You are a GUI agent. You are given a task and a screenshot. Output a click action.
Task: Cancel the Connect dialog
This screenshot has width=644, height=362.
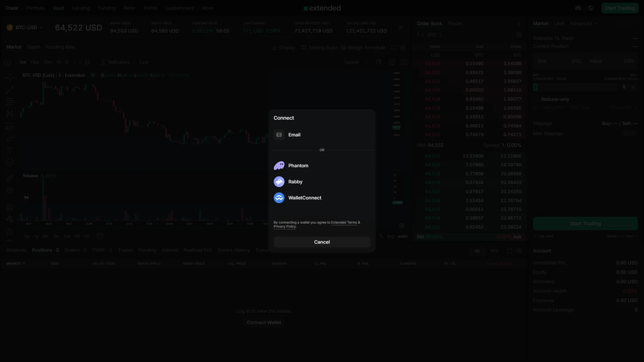pyautogui.click(x=322, y=242)
